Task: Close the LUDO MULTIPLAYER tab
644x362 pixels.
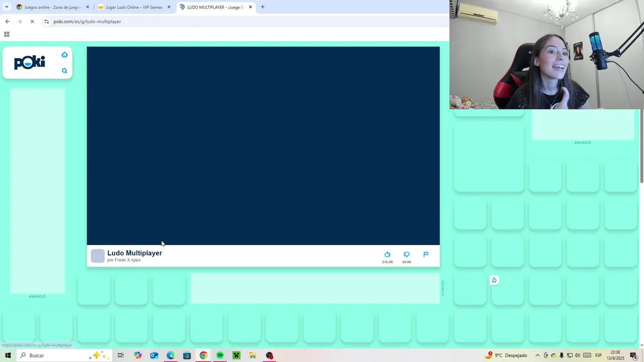Action: (x=250, y=7)
